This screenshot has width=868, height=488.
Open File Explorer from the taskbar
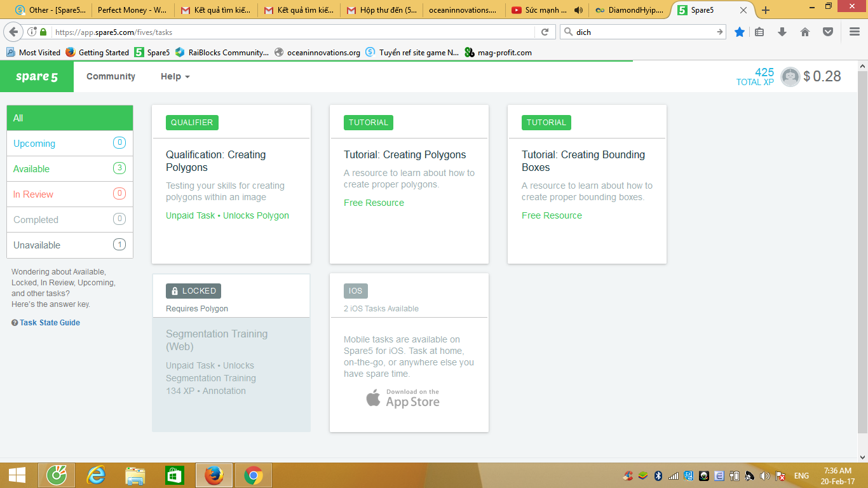(135, 475)
